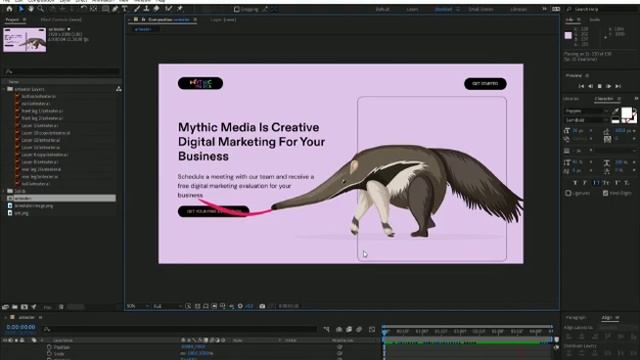Collapse the anteater Layers folder
Viewport: 640px width, 360px height.
(x=4, y=89)
